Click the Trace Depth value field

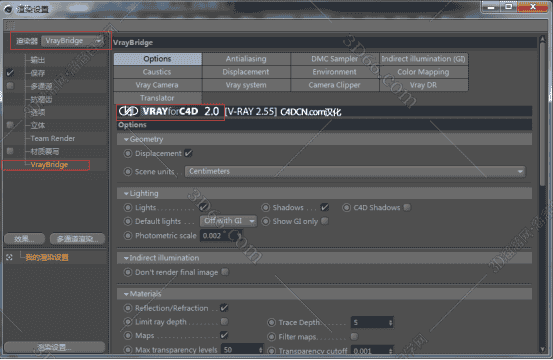(372, 322)
